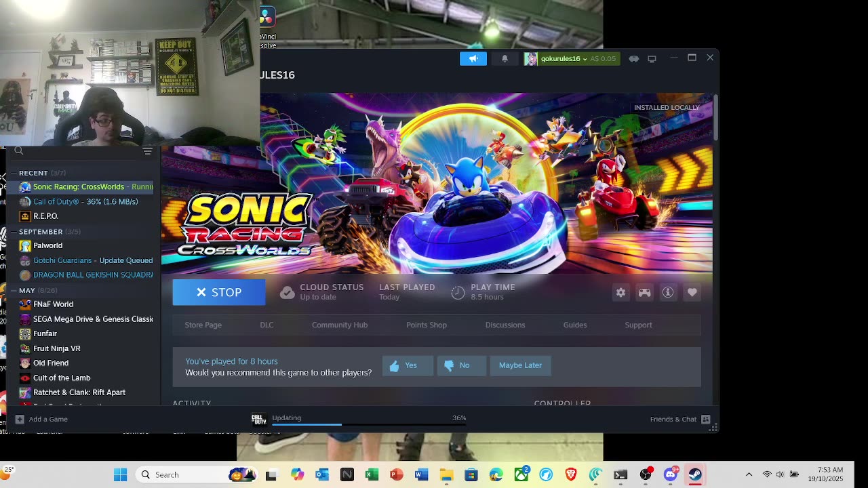Open the Store Page tab
The height and width of the screenshot is (488, 868).
point(203,325)
